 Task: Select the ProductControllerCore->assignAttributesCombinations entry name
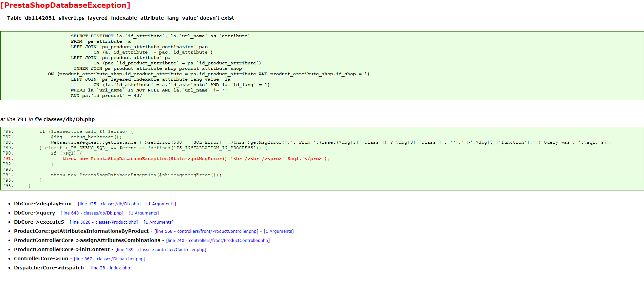point(87,240)
